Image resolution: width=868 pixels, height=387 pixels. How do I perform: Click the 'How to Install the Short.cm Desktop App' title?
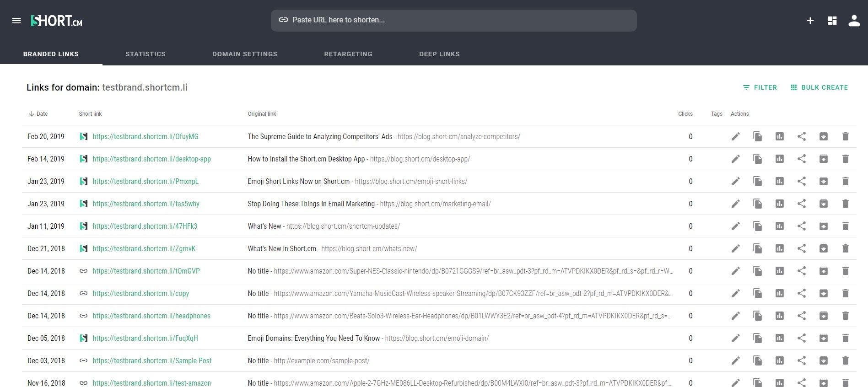(306, 159)
